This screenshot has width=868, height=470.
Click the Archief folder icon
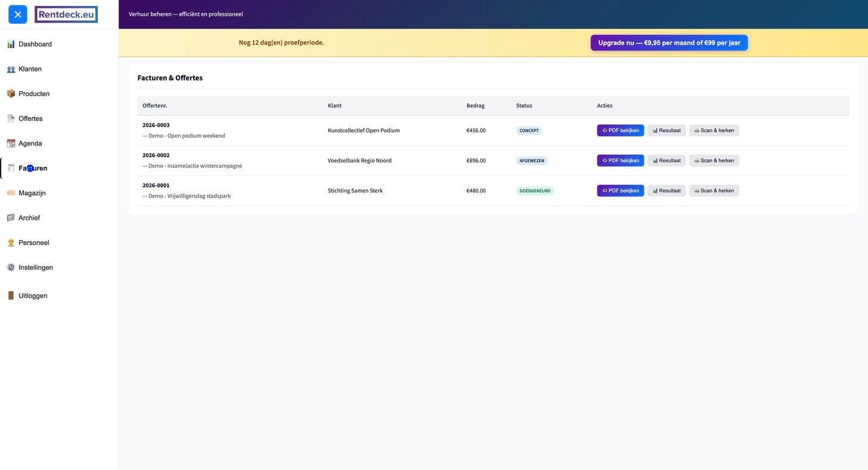pyautogui.click(x=11, y=218)
